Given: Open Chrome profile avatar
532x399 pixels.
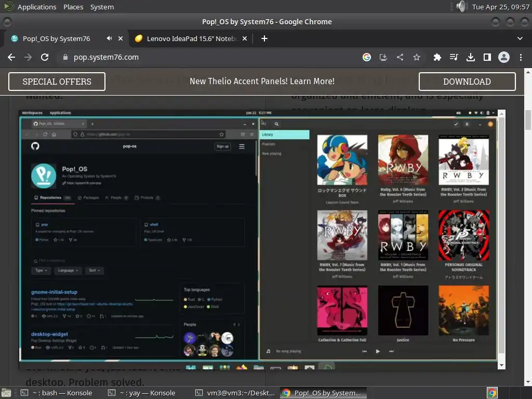Looking at the screenshot, I should pyautogui.click(x=504, y=57).
